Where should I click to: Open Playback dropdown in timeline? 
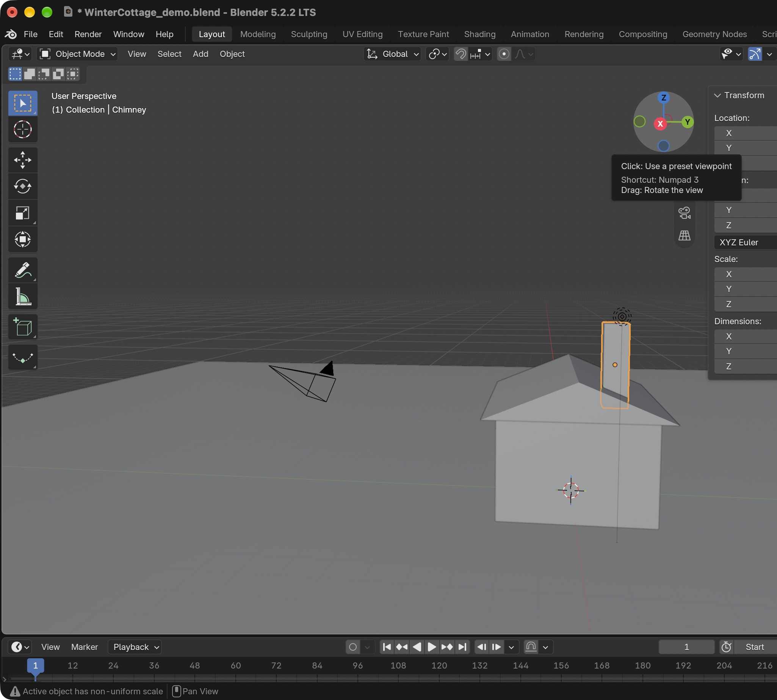pyautogui.click(x=135, y=647)
